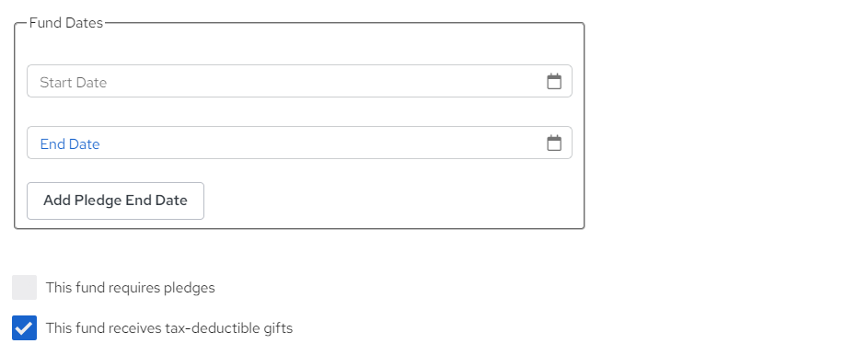
Task: Click the 'This fund receives tax-deductible gifts' label
Action: coord(169,328)
